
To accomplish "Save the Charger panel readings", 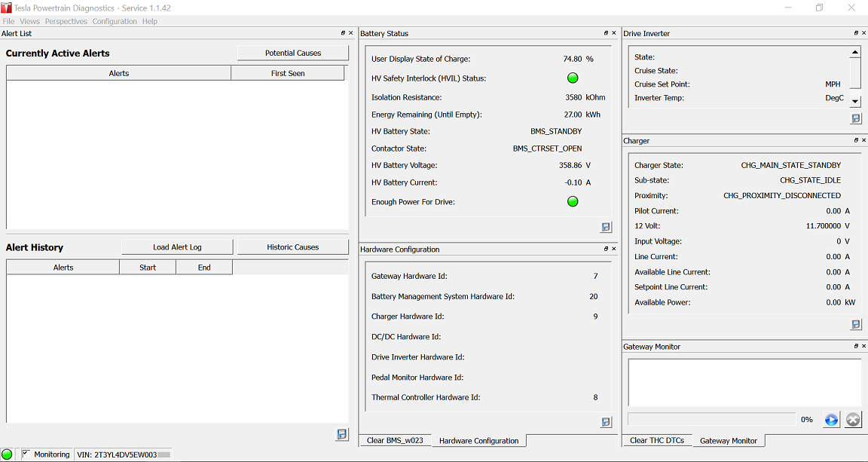I will tap(856, 324).
